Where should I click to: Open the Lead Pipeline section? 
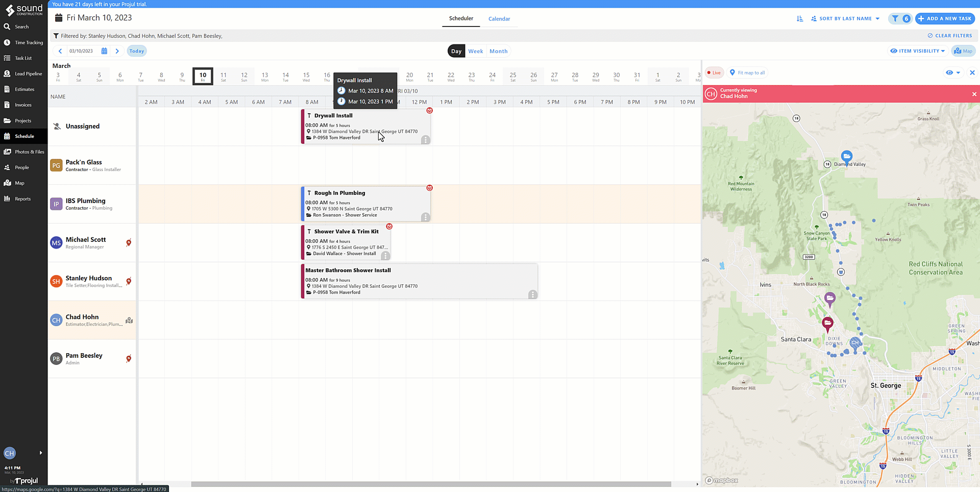(x=23, y=73)
